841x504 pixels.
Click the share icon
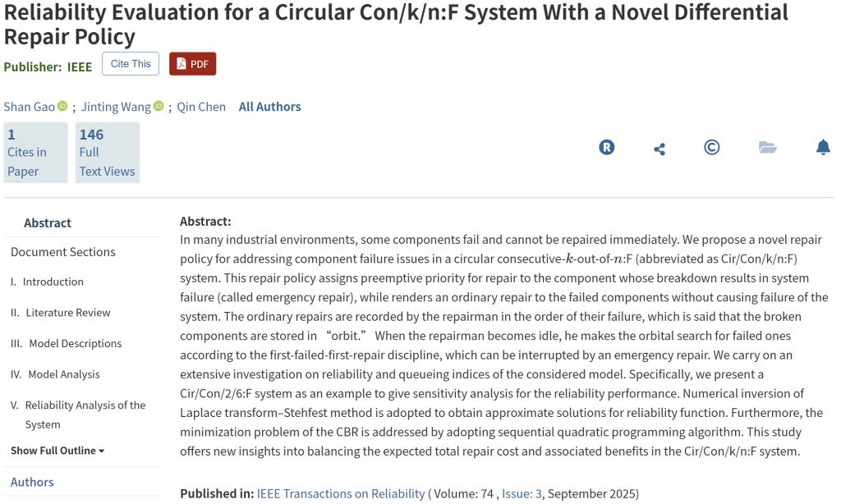click(659, 149)
